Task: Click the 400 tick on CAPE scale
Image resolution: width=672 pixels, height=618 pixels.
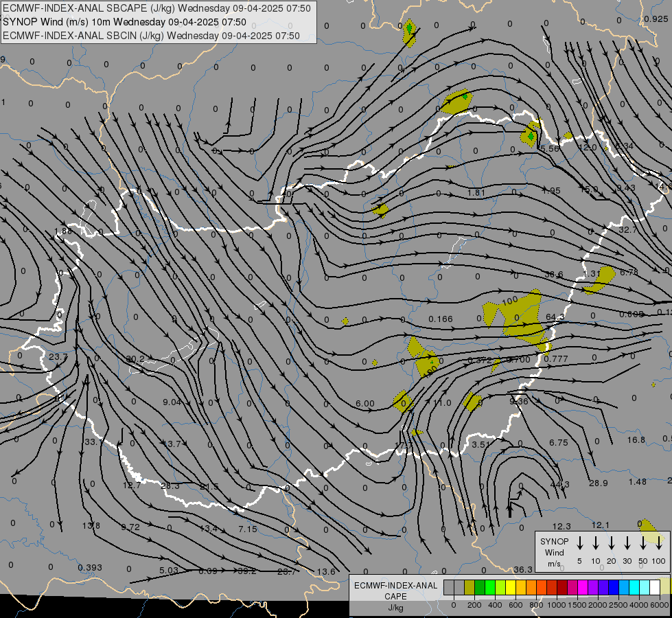Action: coord(495,605)
